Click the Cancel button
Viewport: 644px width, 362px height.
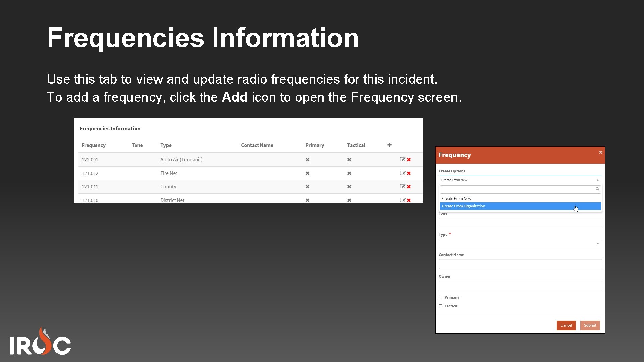[x=566, y=325]
